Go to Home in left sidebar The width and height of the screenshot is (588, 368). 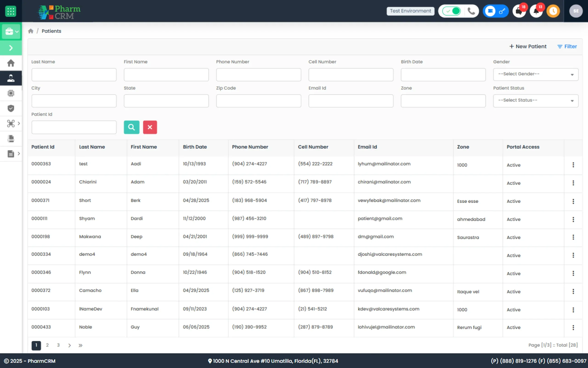tap(11, 63)
